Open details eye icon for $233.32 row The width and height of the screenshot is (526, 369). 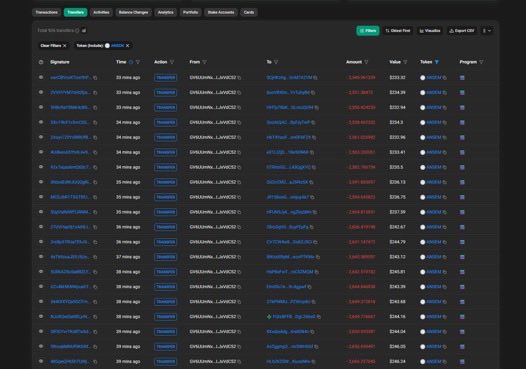pos(41,77)
